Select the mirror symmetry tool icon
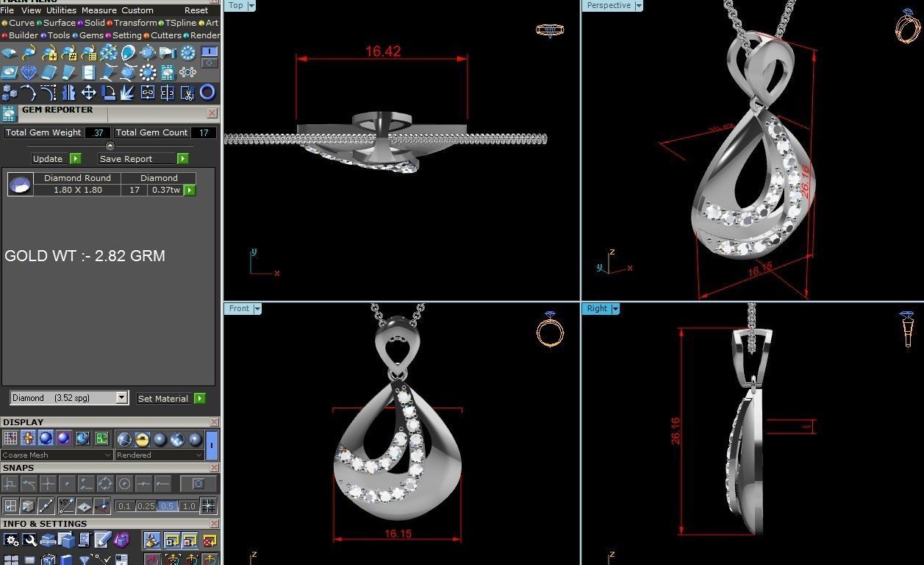 pyautogui.click(x=68, y=92)
